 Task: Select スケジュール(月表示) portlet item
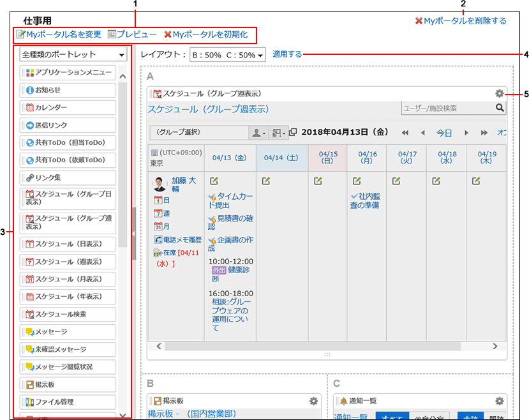pos(68,280)
